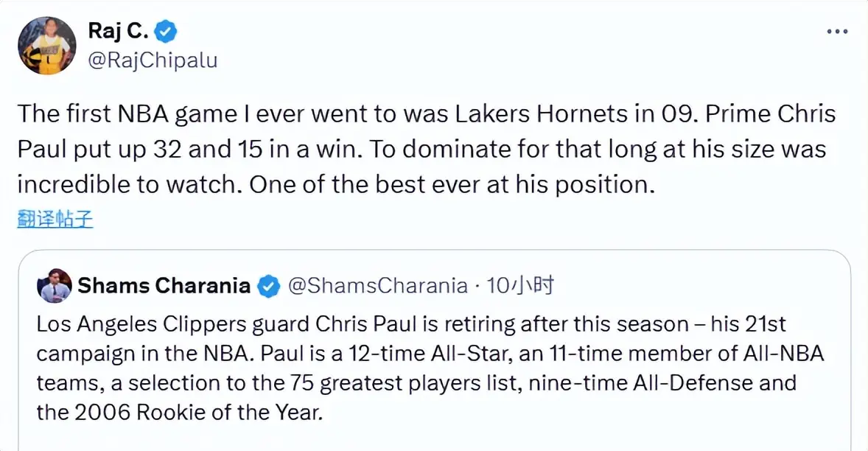This screenshot has height=451, width=868.
Task: Open the Raj C. display name link
Action: pyautogui.click(x=119, y=31)
